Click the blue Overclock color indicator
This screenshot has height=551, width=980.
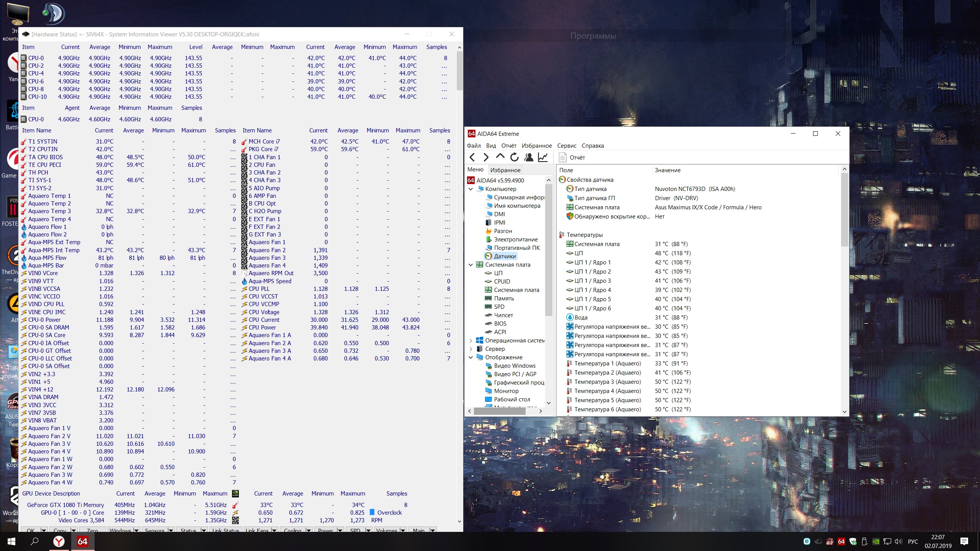[x=372, y=512]
